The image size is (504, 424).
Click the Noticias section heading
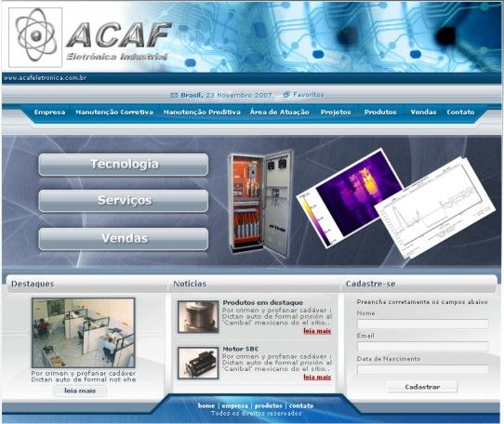point(190,284)
